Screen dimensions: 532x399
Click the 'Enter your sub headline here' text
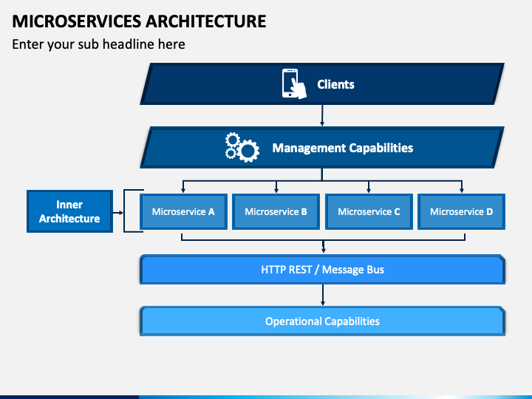coord(98,44)
